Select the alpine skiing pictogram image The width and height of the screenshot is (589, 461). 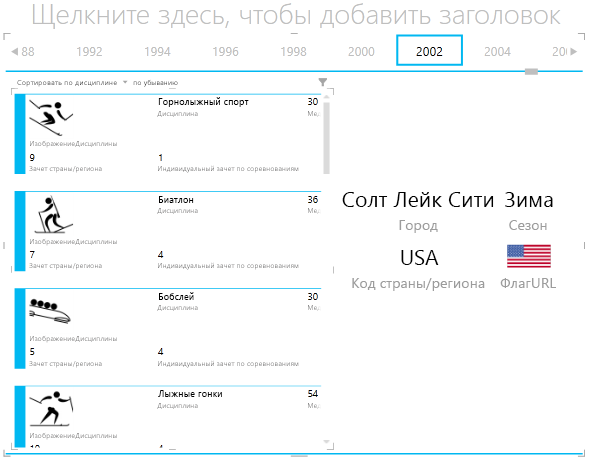(x=51, y=118)
